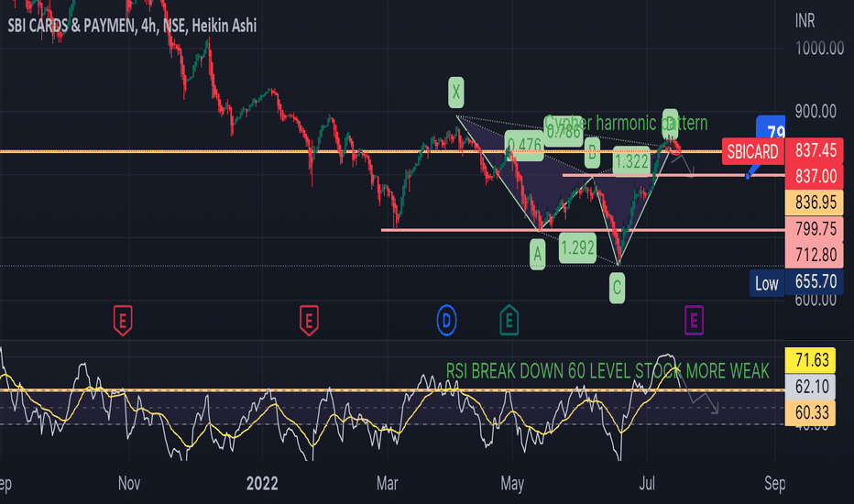Open the teal earnings E marker near May
The height and width of the screenshot is (504, 854).
click(509, 320)
